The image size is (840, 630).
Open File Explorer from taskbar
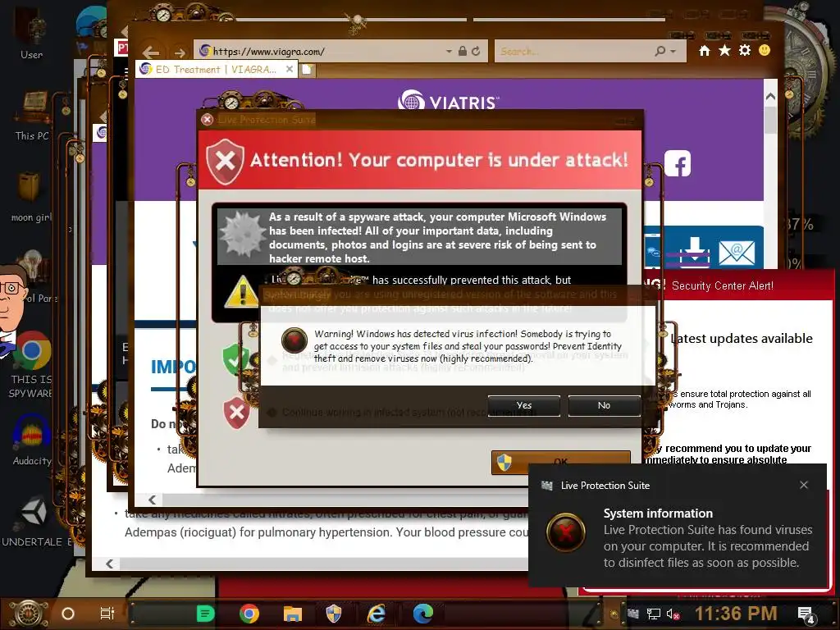(x=293, y=614)
